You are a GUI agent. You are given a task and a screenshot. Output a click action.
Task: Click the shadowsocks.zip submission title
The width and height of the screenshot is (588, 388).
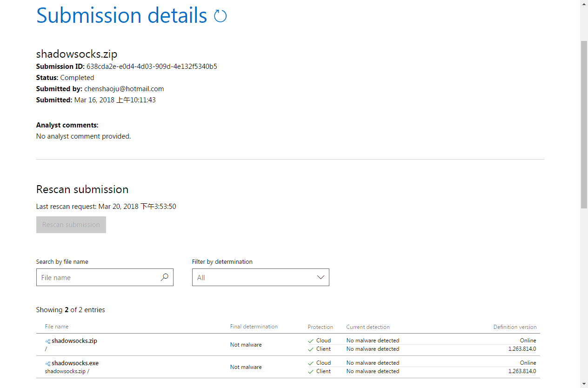(77, 54)
